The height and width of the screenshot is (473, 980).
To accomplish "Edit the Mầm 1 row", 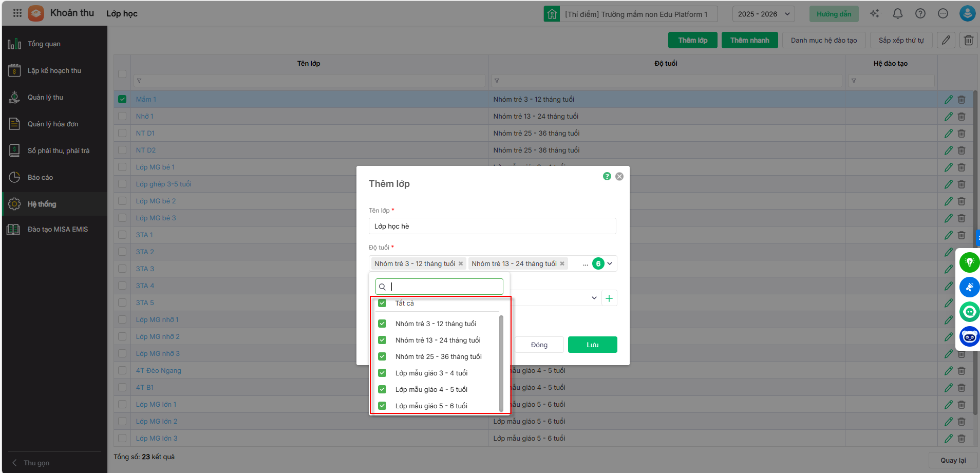I will point(949,100).
